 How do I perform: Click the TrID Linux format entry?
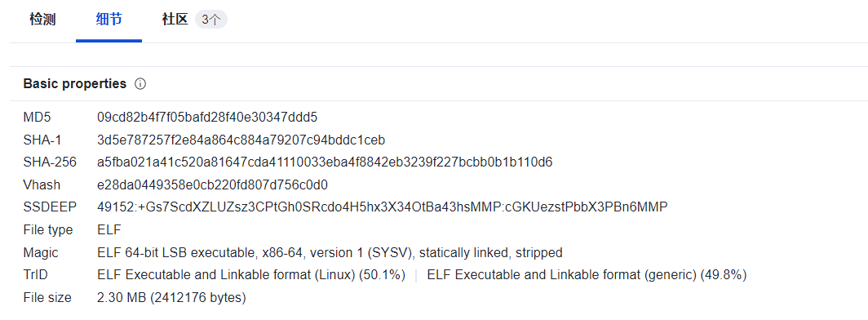pyautogui.click(x=250, y=275)
